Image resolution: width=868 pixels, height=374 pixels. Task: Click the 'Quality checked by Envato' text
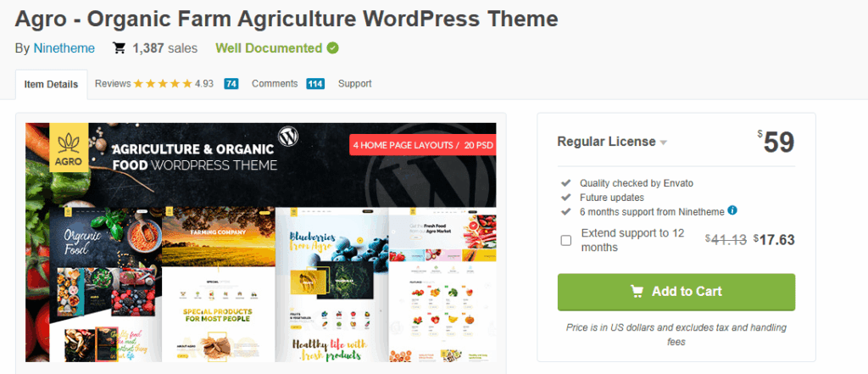[x=636, y=183]
